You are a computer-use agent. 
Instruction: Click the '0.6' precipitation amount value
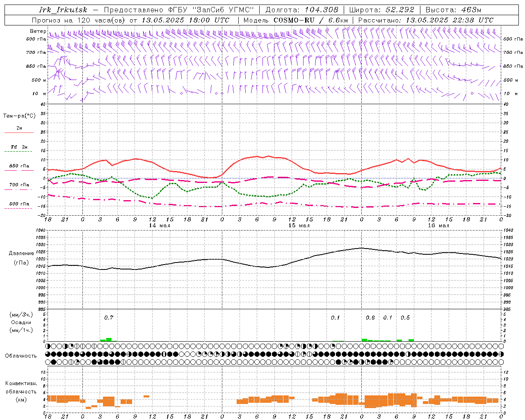[x=370, y=317]
